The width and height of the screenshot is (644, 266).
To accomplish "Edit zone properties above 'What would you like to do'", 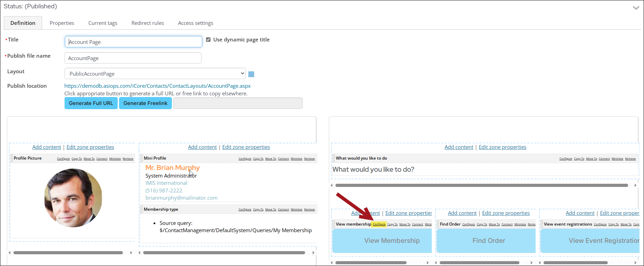I will pos(502,147).
